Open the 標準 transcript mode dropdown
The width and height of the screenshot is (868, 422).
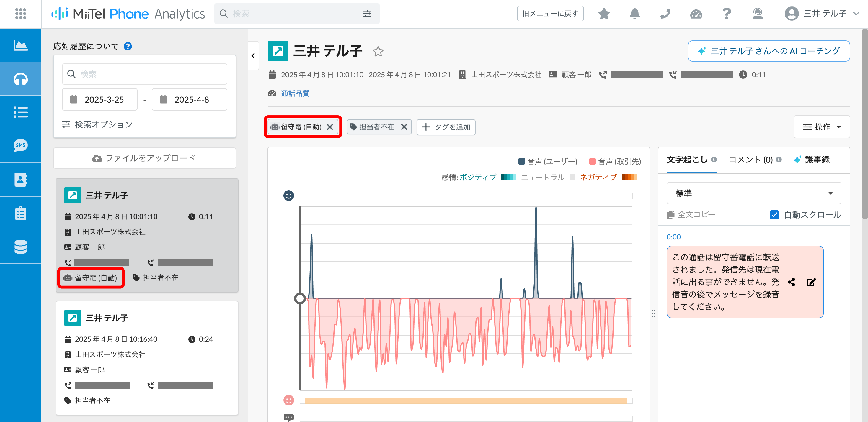(753, 193)
